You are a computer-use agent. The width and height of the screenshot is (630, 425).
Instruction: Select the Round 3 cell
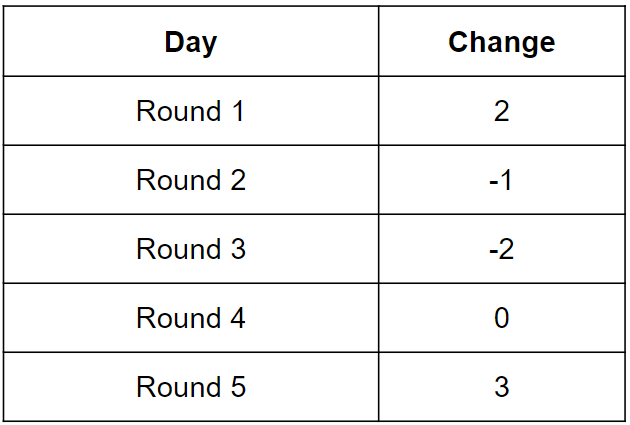(x=190, y=249)
